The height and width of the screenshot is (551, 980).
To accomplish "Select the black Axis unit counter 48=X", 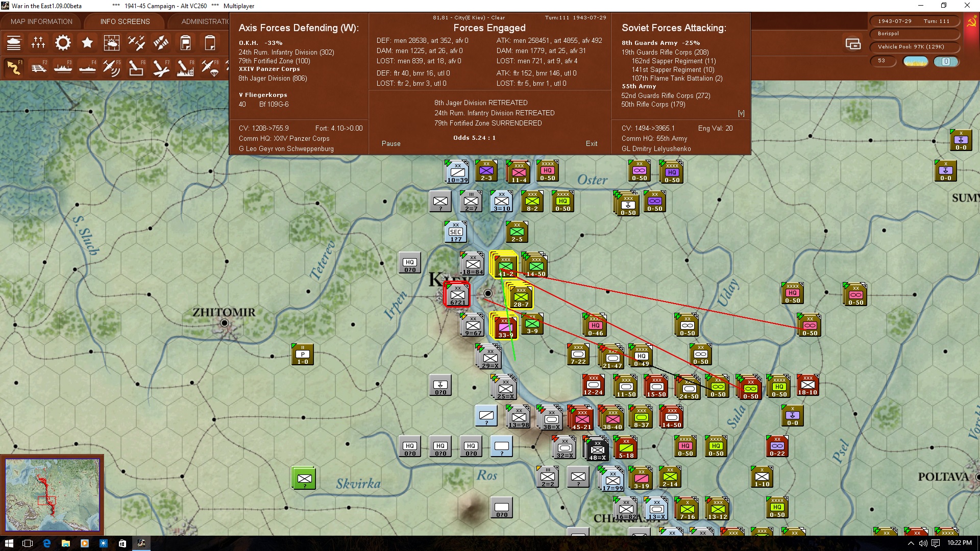I will click(x=597, y=449).
